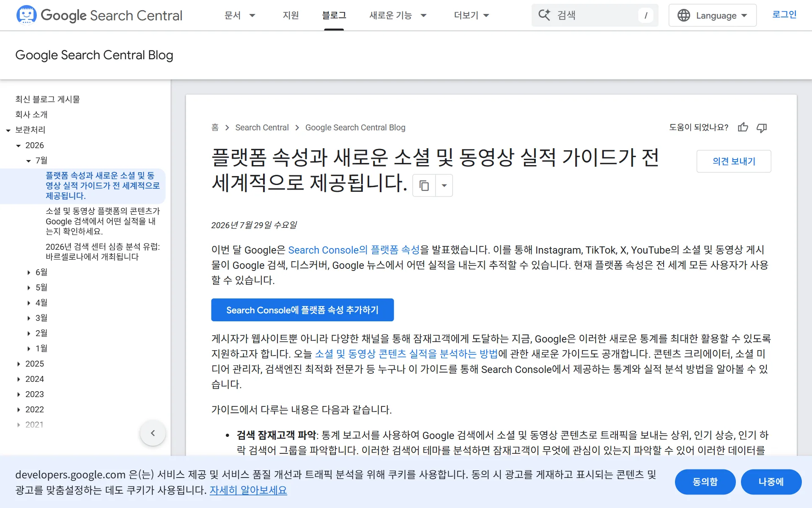Focus the 검색 search field

pyautogui.click(x=595, y=15)
